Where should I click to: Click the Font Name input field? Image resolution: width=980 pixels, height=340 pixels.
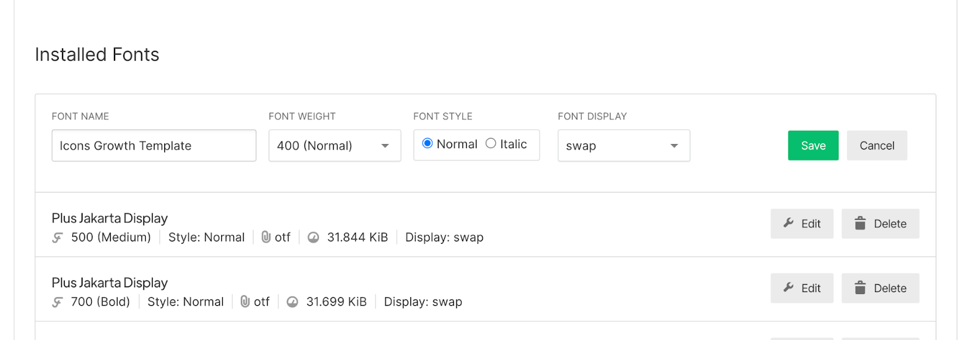click(x=154, y=146)
